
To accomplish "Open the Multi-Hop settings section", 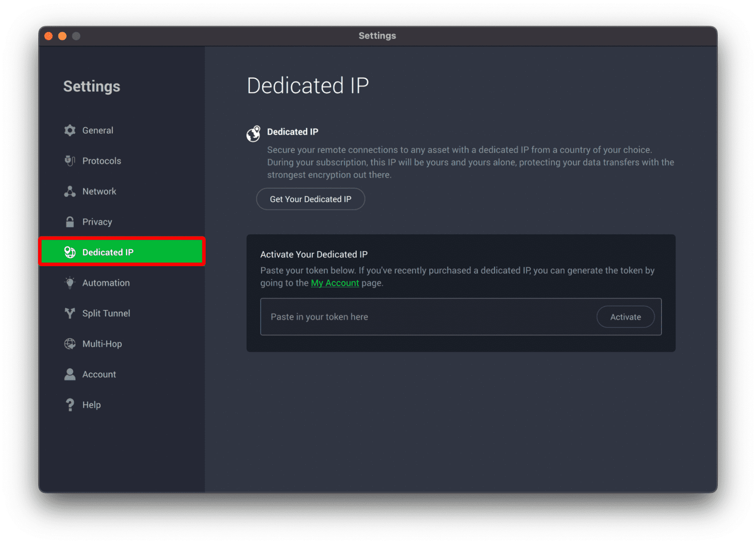I will 122,344.
